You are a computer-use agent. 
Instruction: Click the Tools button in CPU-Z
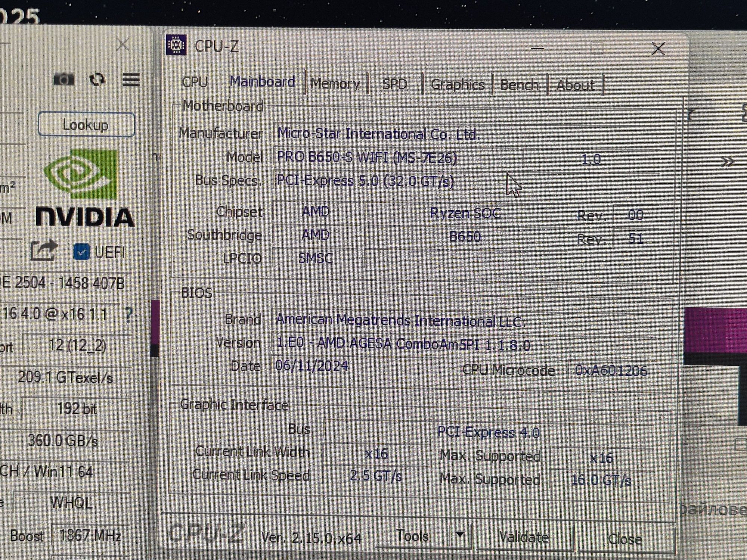412,535
